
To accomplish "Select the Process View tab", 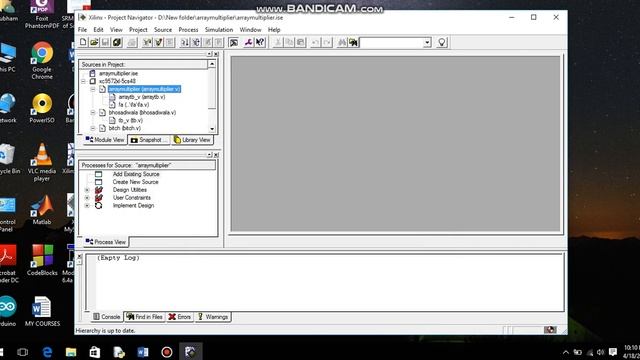I will pyautogui.click(x=106, y=242).
